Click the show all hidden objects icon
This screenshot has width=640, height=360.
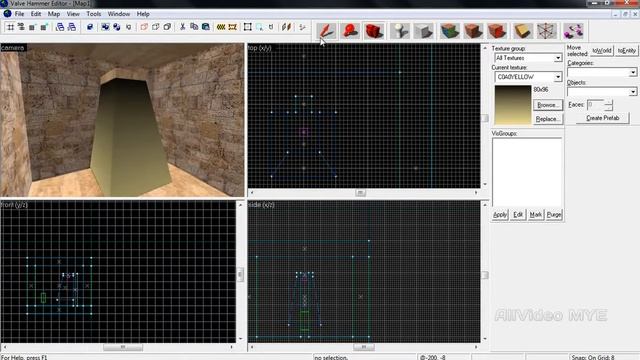tap(167, 27)
